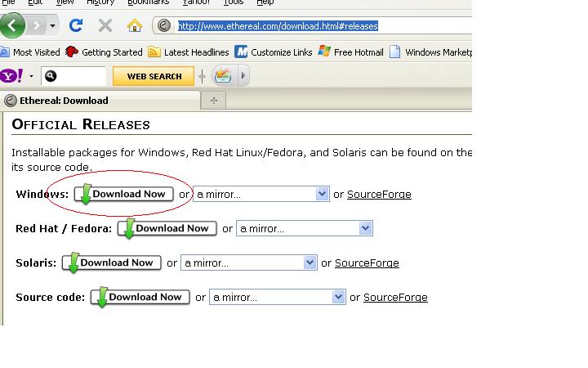Screen dimensions: 588x368
Task: Click the Yahoo toolbar edit pencil icon
Action: pyautogui.click(x=223, y=76)
